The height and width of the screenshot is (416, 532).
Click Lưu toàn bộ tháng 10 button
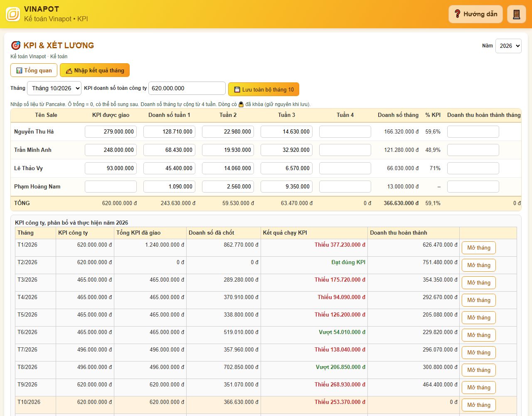pos(264,89)
